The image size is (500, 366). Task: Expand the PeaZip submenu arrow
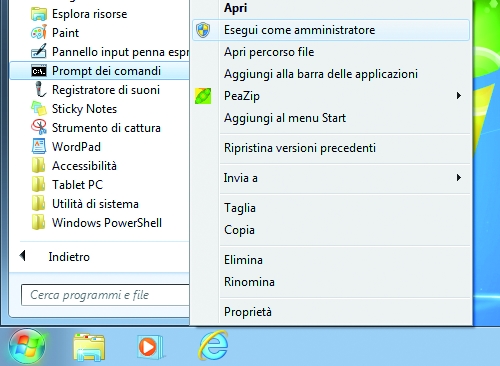[459, 96]
